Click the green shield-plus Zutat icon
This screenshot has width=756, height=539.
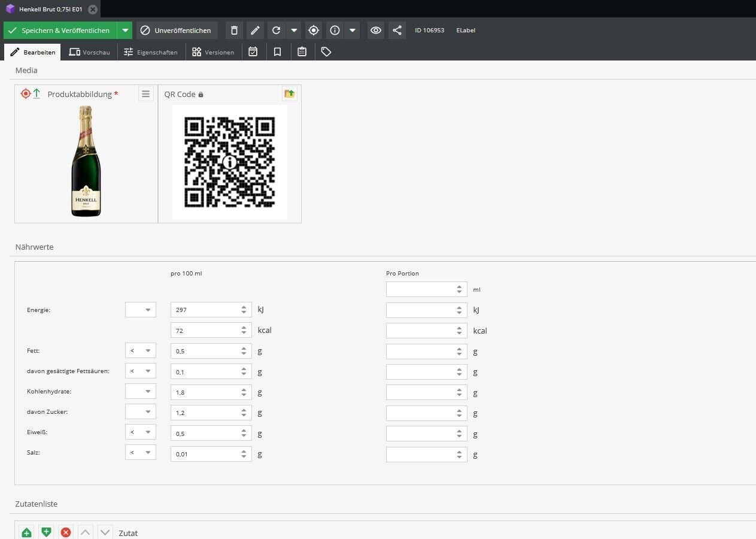click(x=46, y=532)
